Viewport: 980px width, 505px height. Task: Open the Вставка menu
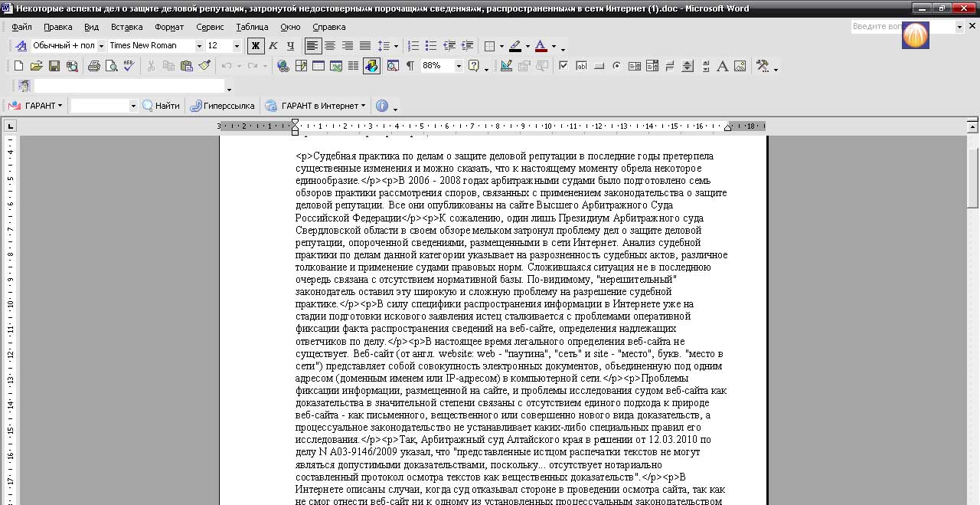126,27
